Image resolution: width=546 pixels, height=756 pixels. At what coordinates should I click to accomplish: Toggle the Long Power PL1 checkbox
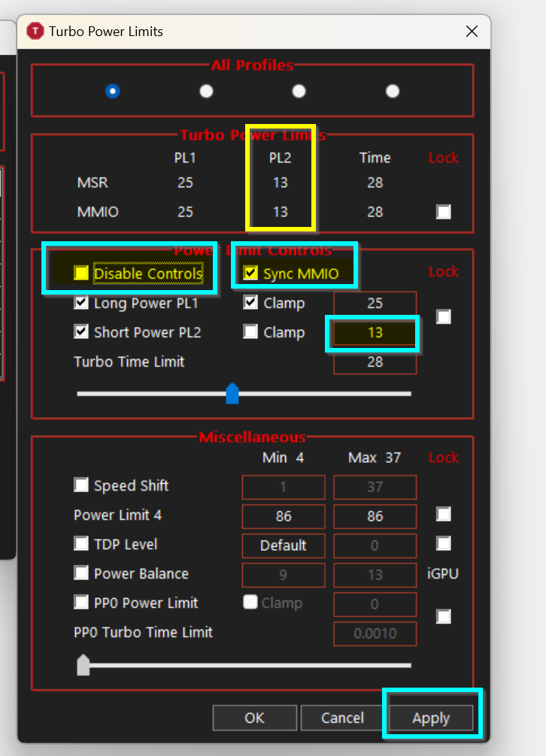(x=81, y=303)
